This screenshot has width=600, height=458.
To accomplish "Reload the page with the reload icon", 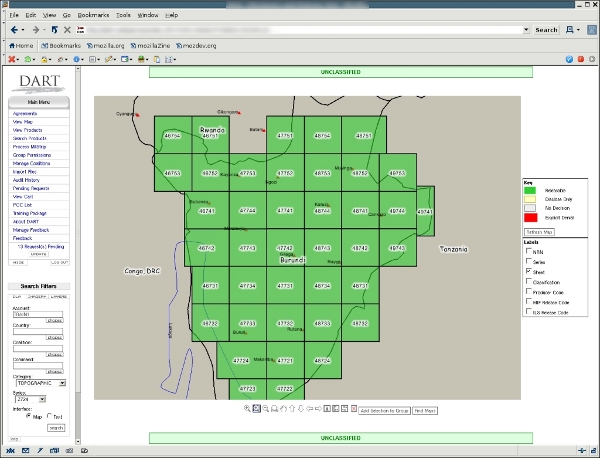I will [54, 30].
